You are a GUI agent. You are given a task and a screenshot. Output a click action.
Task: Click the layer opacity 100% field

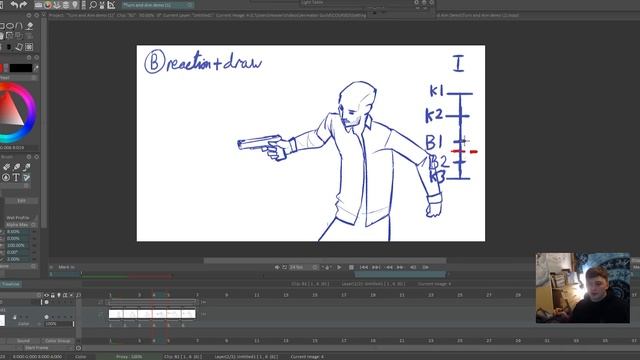[x=59, y=324]
